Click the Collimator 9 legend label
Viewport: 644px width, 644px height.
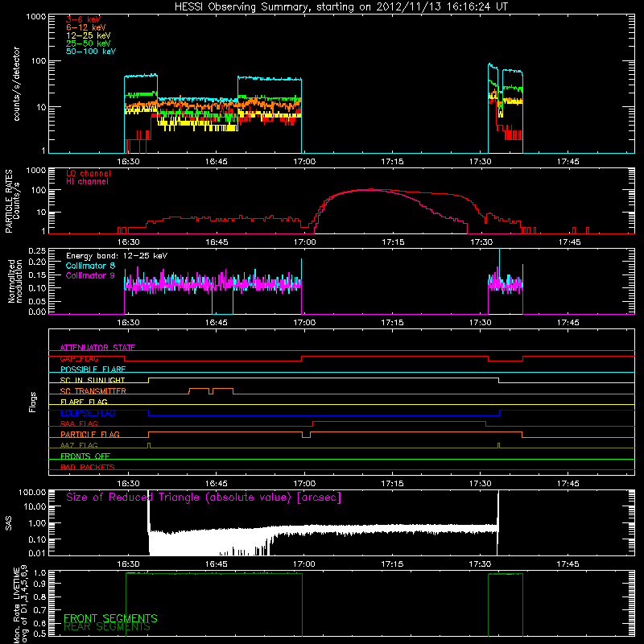[x=90, y=275]
